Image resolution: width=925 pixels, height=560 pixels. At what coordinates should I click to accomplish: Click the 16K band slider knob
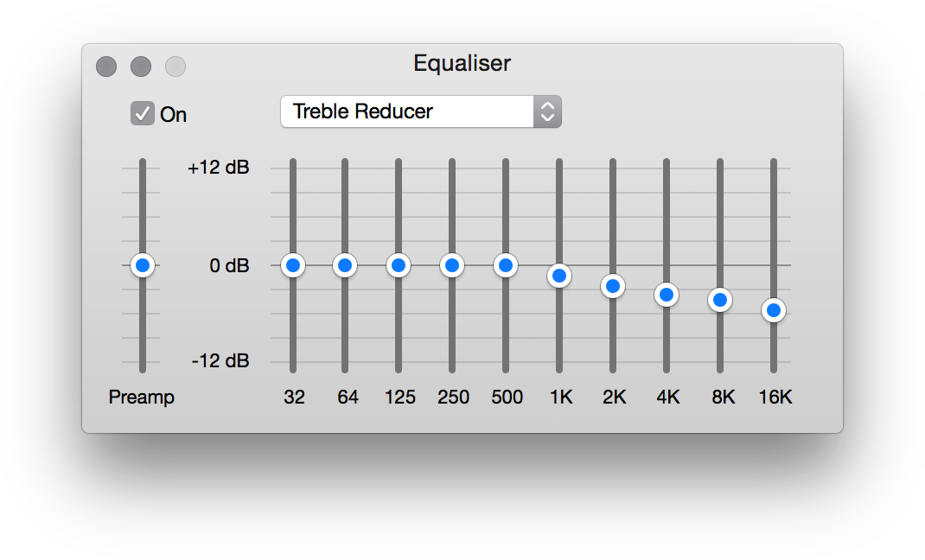point(774,310)
